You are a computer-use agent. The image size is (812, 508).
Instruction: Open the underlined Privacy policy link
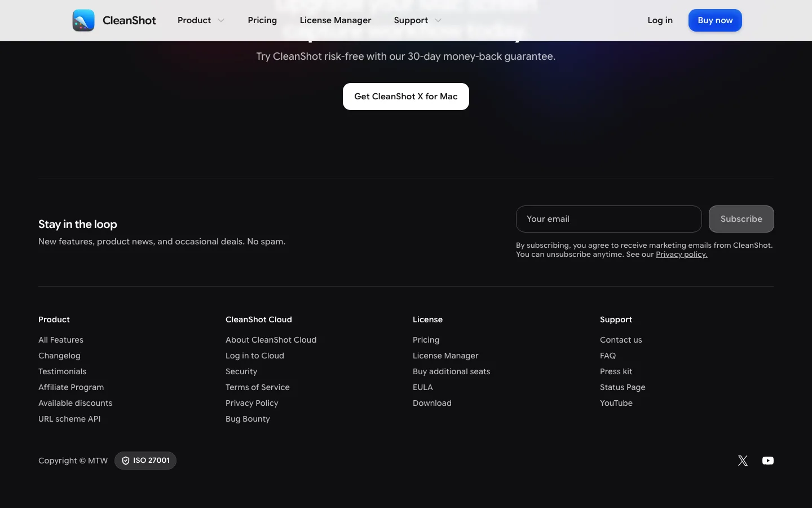pos(682,255)
